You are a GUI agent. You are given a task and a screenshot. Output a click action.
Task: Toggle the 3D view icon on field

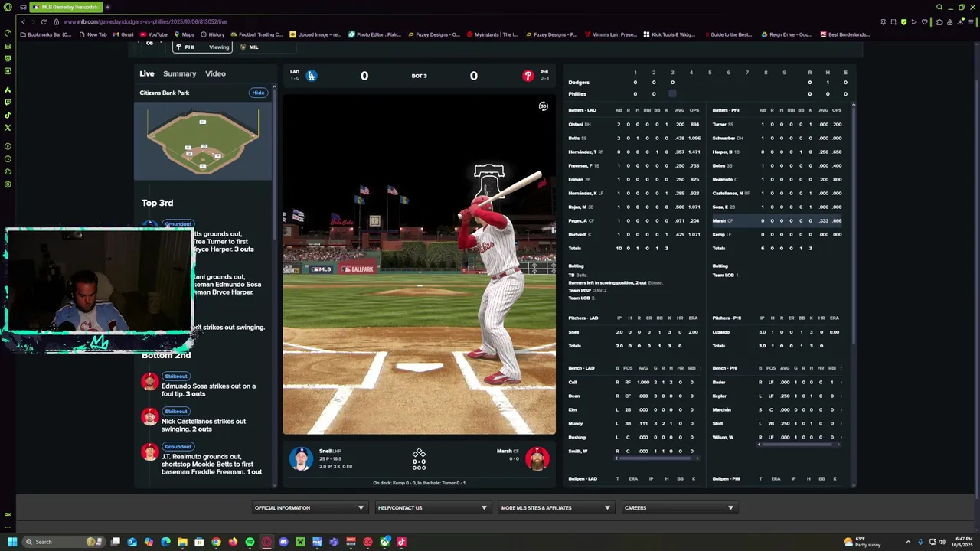[x=544, y=106]
